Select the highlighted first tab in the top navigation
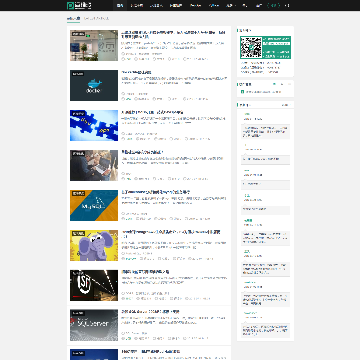The image size is (360, 360). (x=120, y=5)
